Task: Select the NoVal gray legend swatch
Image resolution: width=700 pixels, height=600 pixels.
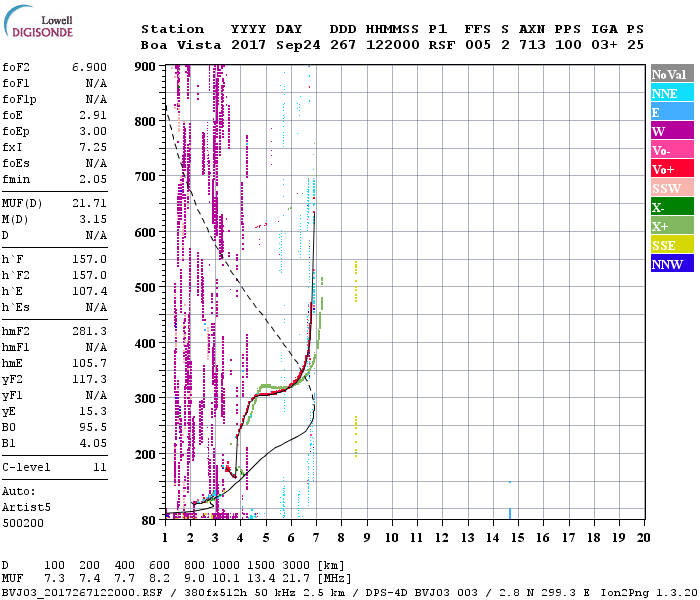Action: pyautogui.click(x=672, y=74)
